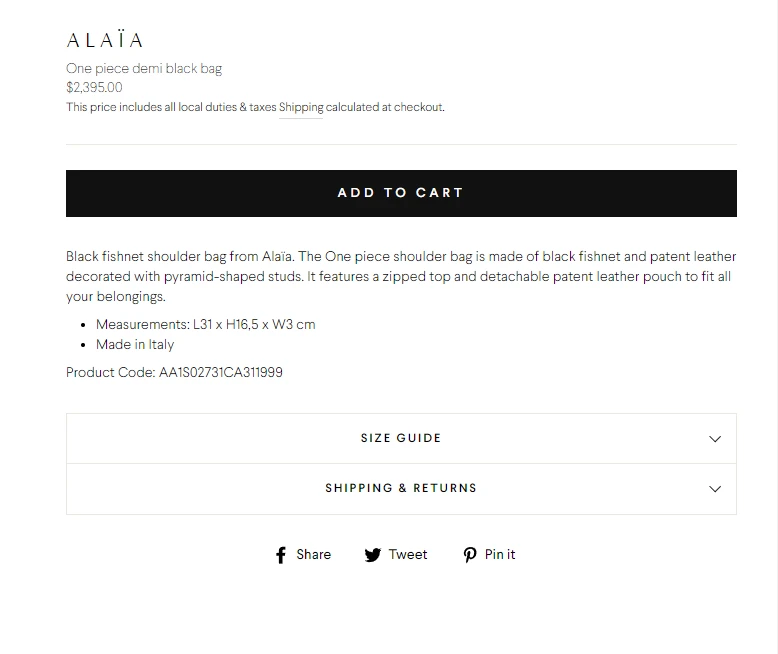Screen dimensions: 778x654
Task: Click the Share text label
Action: tap(314, 554)
